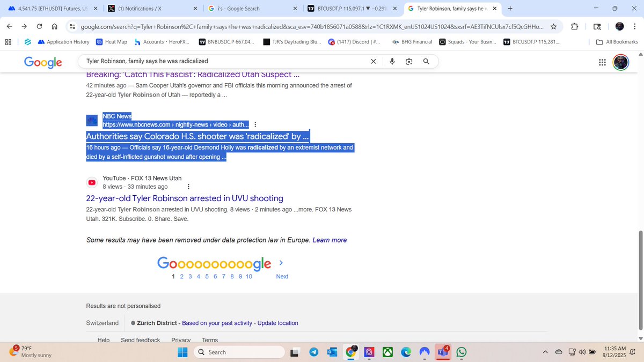
Task: Go to the Next results page
Action: (282, 276)
